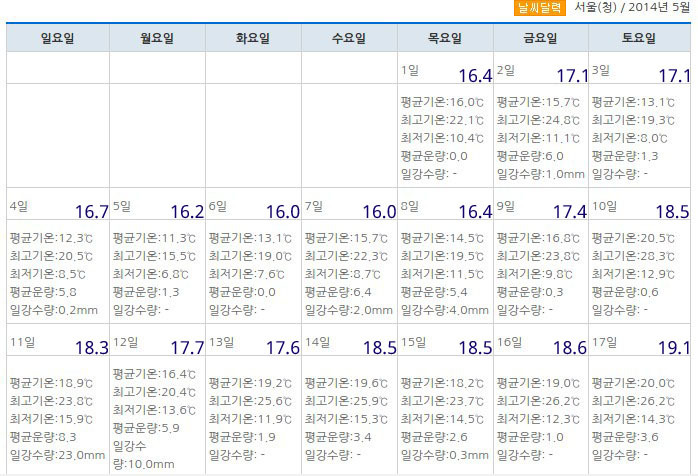Image resolution: width=698 pixels, height=476 pixels.
Task: Click 평균운량:8.3 on 11일
Action: [x=43, y=437]
